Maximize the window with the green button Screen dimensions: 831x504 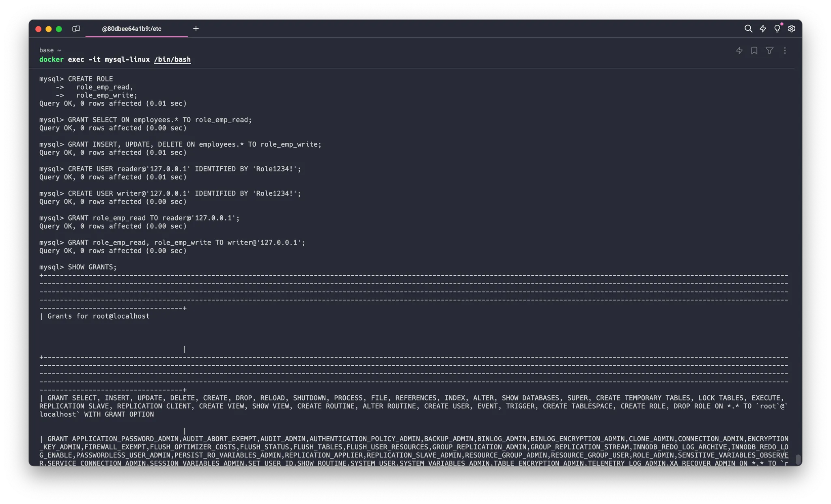coord(59,29)
